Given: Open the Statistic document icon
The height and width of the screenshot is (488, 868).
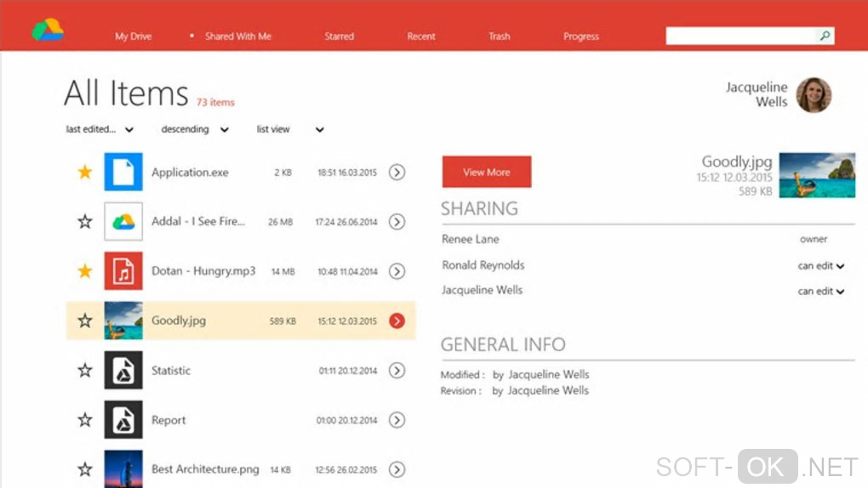Looking at the screenshot, I should pyautogui.click(x=123, y=370).
